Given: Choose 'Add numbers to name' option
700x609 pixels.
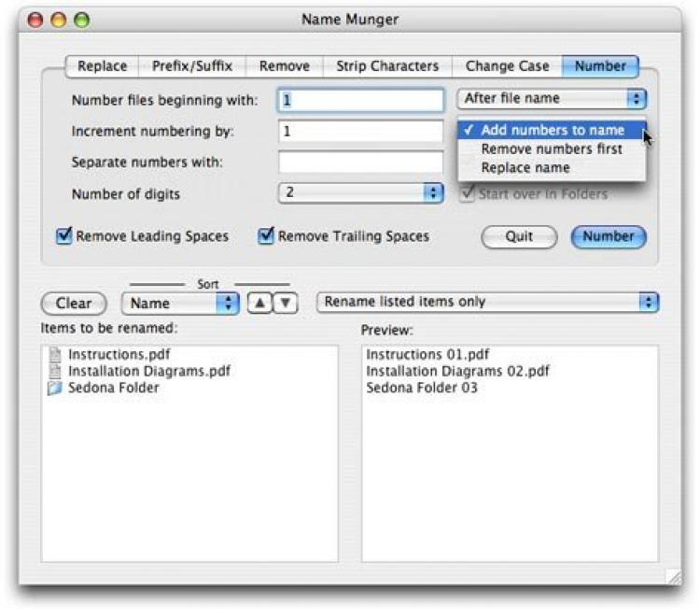Looking at the screenshot, I should (552, 130).
